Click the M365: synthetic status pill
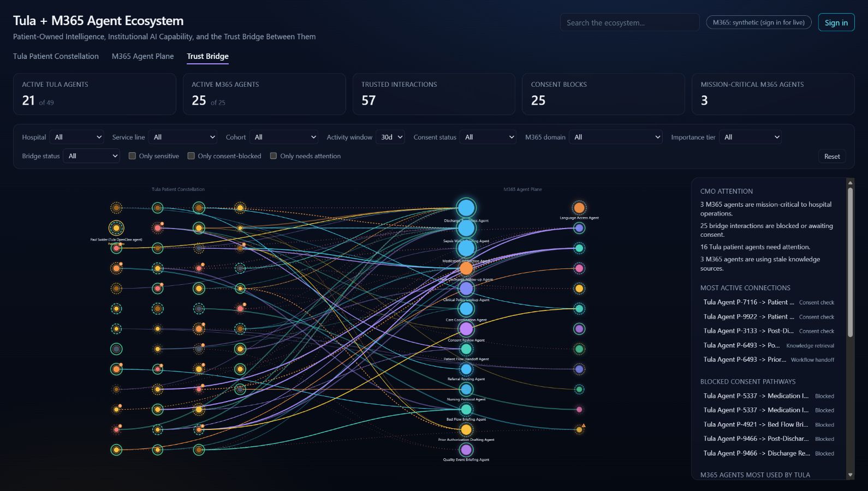868x491 pixels. [x=759, y=22]
